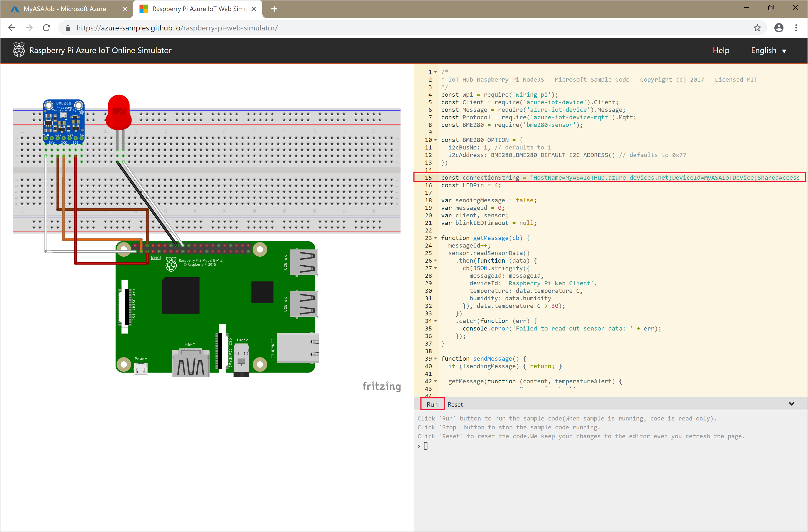808x532 pixels.
Task: Click the Reset button to reset code
Action: (x=455, y=404)
